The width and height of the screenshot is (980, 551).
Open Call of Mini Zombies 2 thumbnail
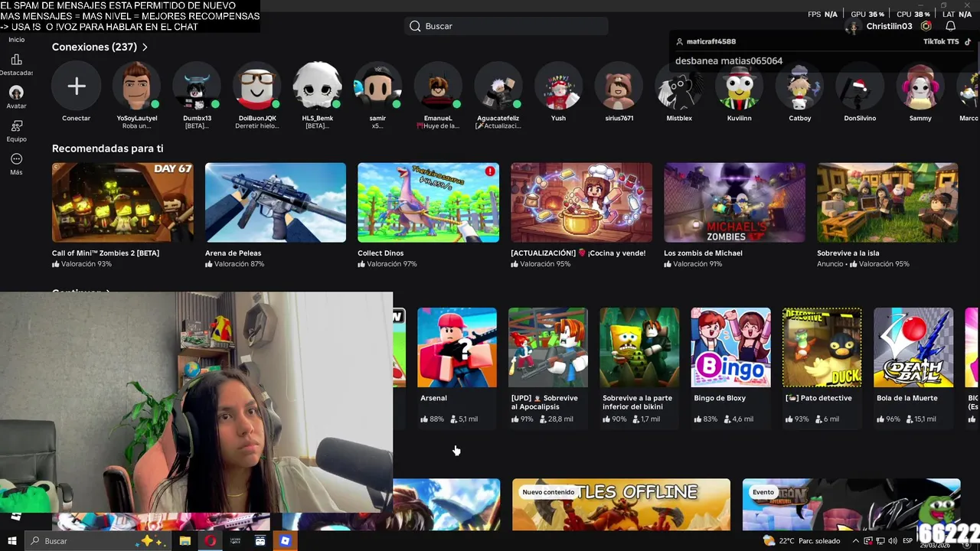122,203
